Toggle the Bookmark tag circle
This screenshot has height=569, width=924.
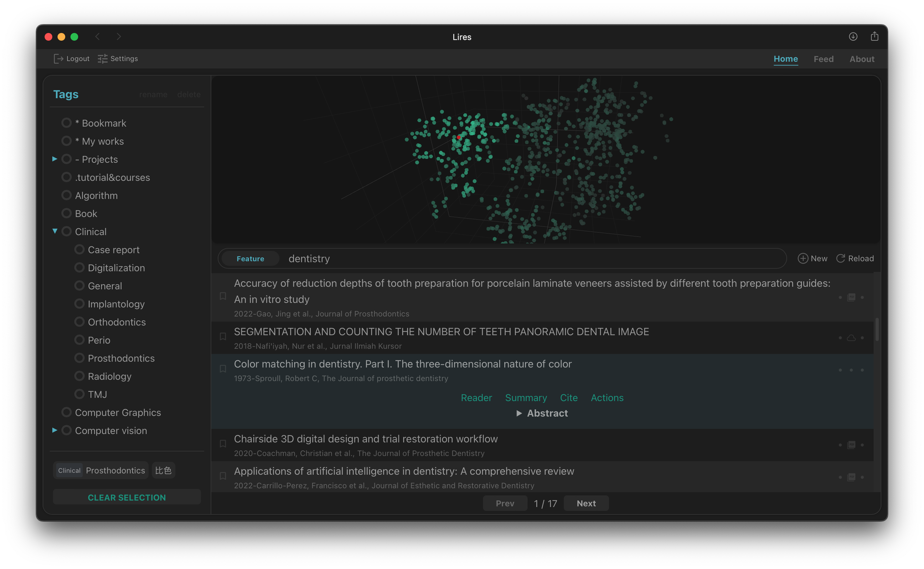coord(67,123)
